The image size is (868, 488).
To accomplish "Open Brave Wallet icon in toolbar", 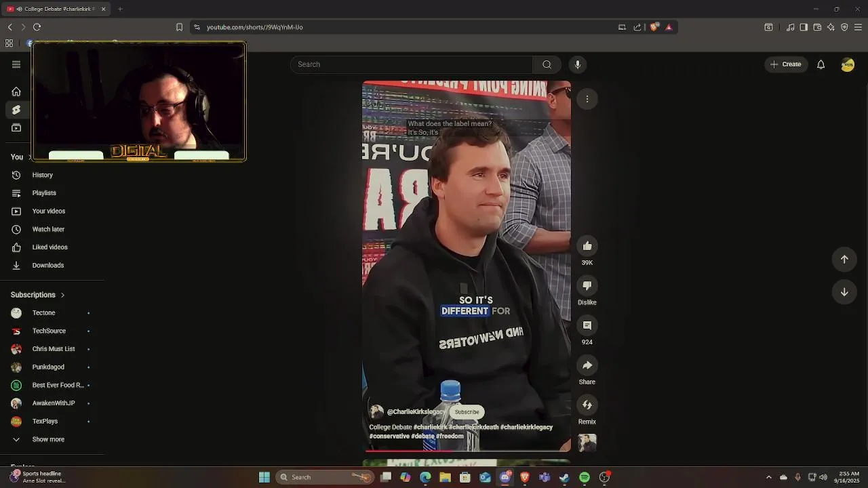I will pyautogui.click(x=817, y=27).
